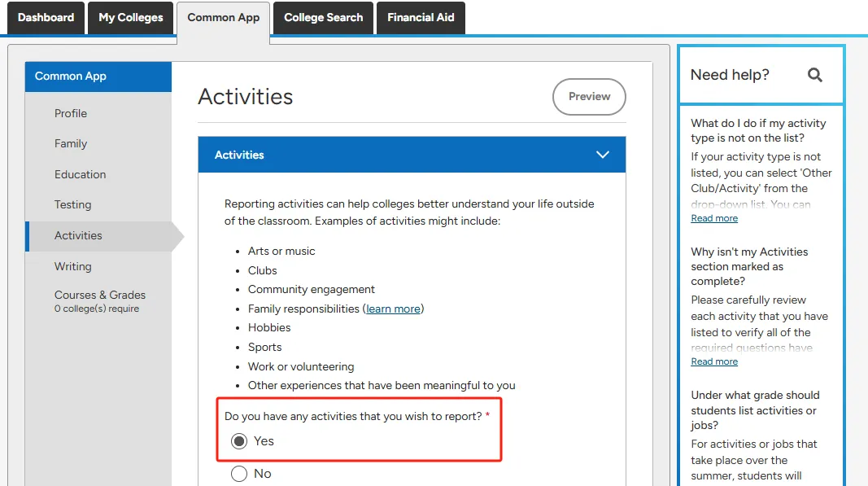Click 'Why isn't my Activities section marked as complete?'
The image size is (868, 486).
tap(749, 266)
